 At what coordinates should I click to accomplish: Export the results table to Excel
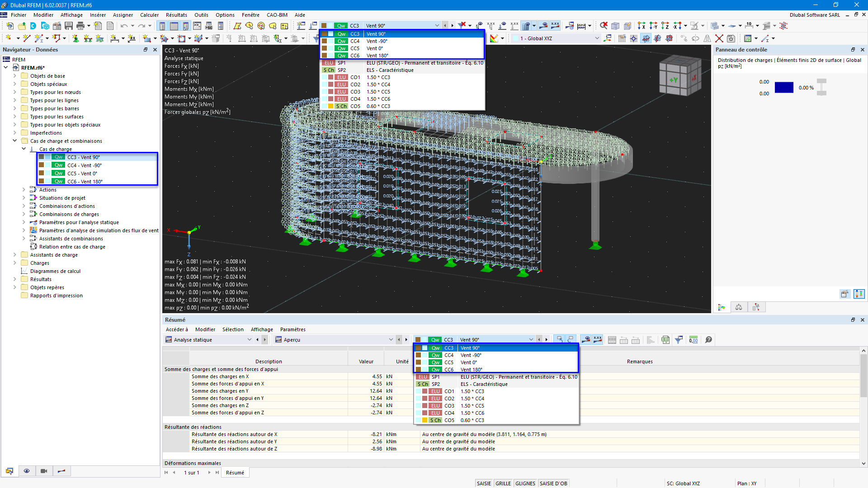[x=665, y=340]
